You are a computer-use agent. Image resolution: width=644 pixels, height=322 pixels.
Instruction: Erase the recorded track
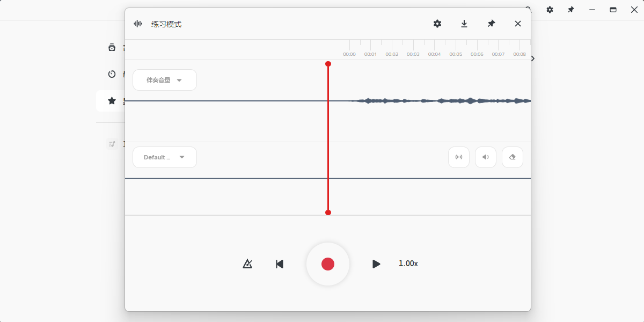[x=513, y=157]
